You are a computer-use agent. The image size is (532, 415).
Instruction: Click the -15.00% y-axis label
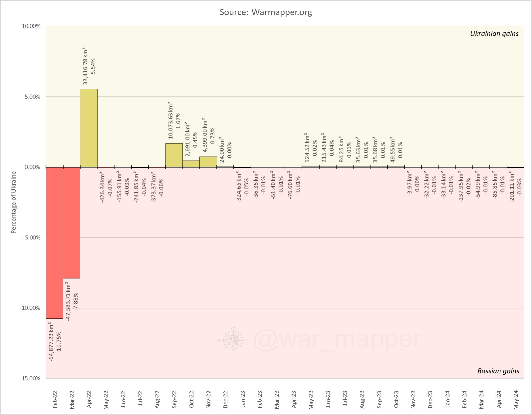(x=30, y=378)
